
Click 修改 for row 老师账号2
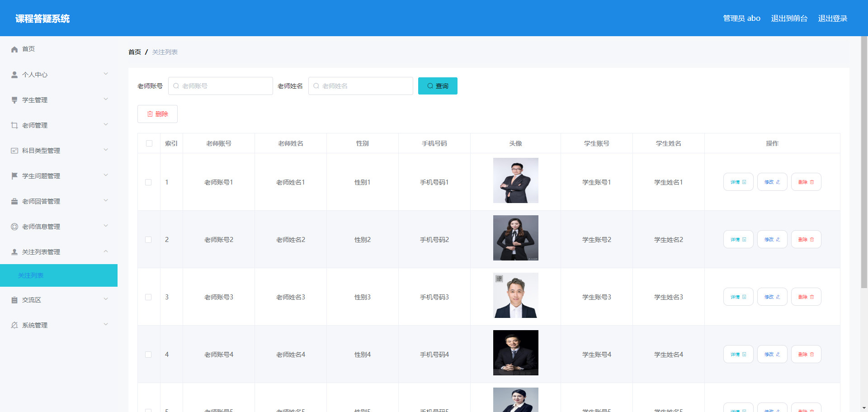pos(772,240)
